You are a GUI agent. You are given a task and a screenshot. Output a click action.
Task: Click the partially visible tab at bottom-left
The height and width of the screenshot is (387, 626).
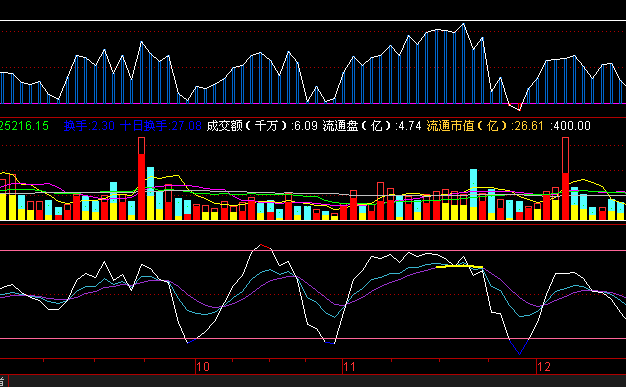(3, 381)
